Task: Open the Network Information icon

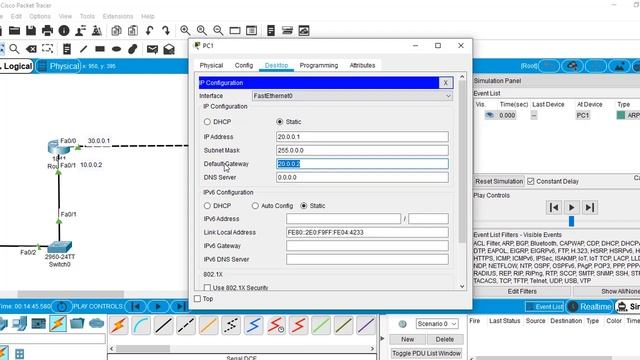Action: click(64, 31)
